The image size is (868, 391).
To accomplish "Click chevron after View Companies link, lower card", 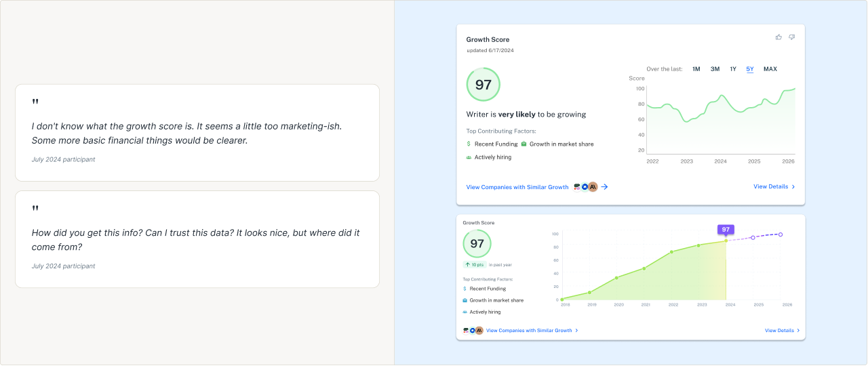I will tap(576, 331).
